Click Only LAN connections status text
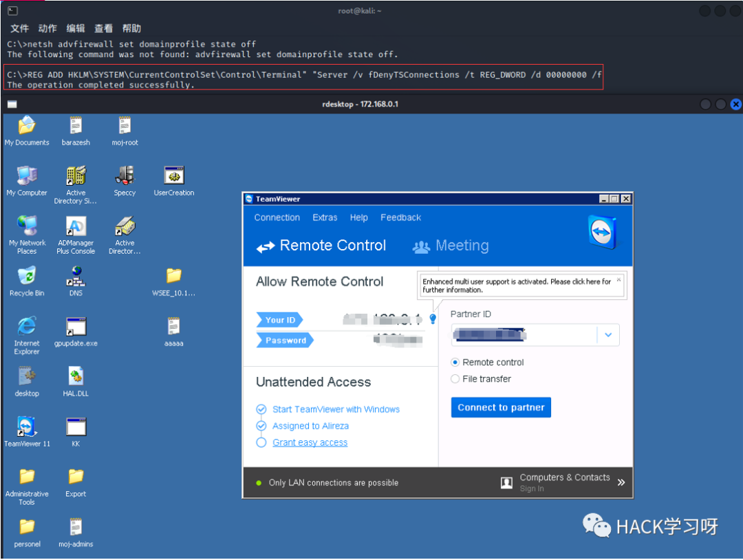743x560 pixels. [x=334, y=483]
